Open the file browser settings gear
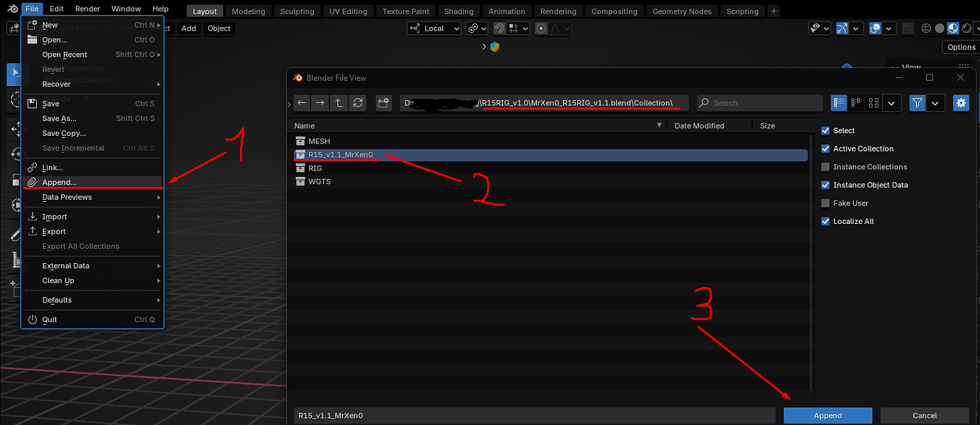 961,103
